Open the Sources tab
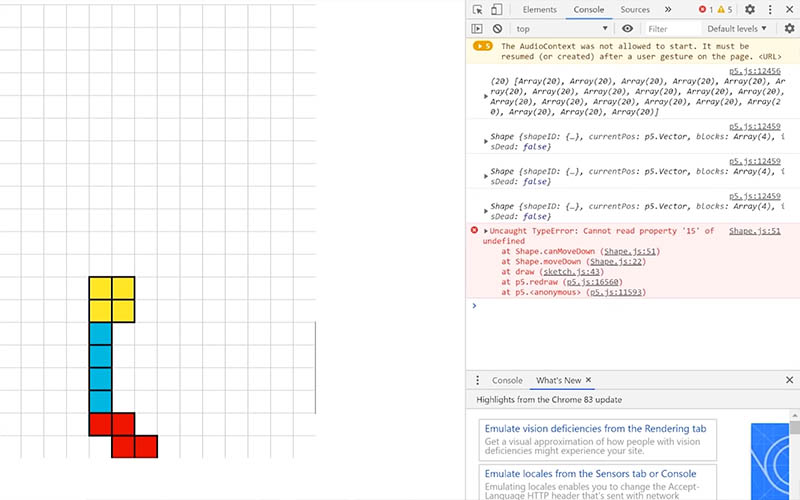Image resolution: width=800 pixels, height=500 pixels. pos(635,10)
